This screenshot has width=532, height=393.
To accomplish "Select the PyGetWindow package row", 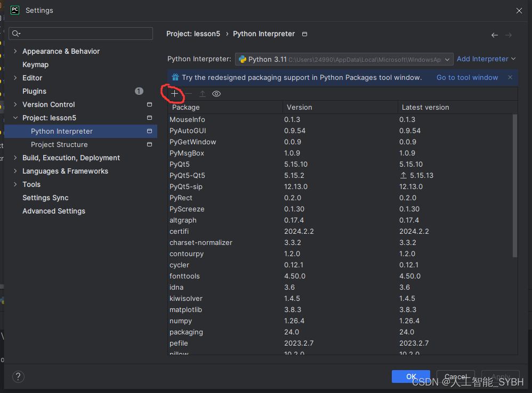I will [x=340, y=142].
